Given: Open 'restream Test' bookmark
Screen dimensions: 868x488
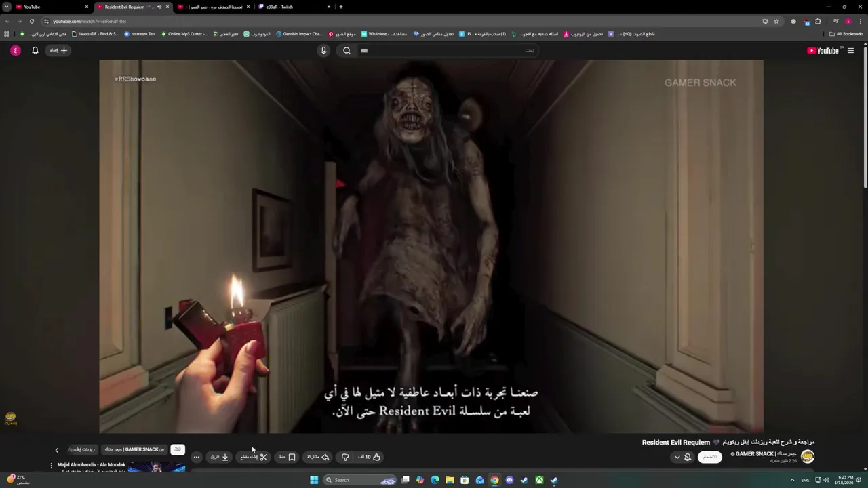Looking at the screenshot, I should point(140,34).
